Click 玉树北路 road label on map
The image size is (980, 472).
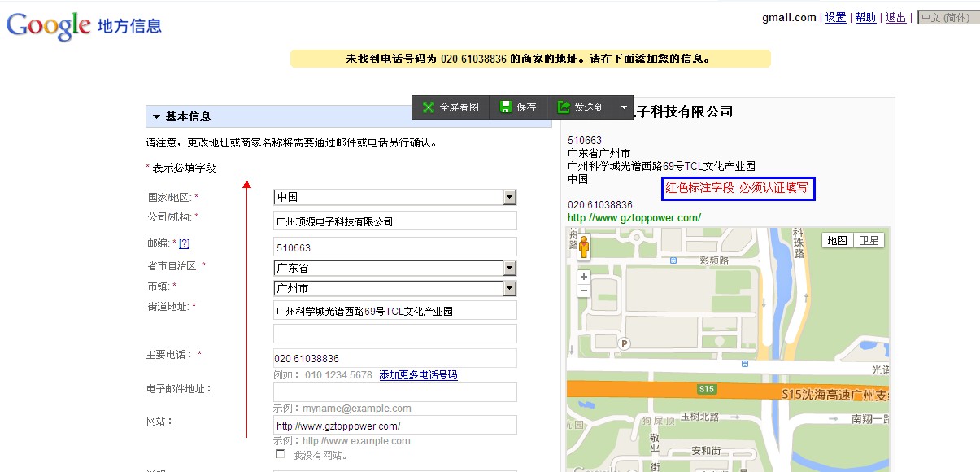(x=700, y=417)
